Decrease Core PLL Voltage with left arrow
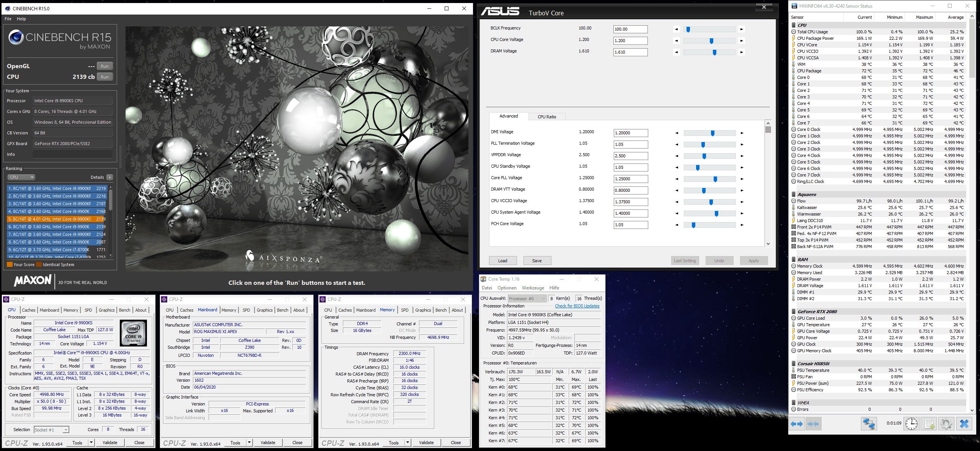 [677, 179]
